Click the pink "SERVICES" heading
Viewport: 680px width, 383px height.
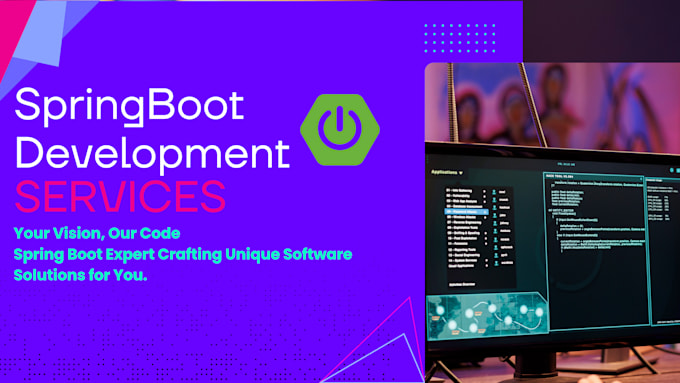point(120,196)
